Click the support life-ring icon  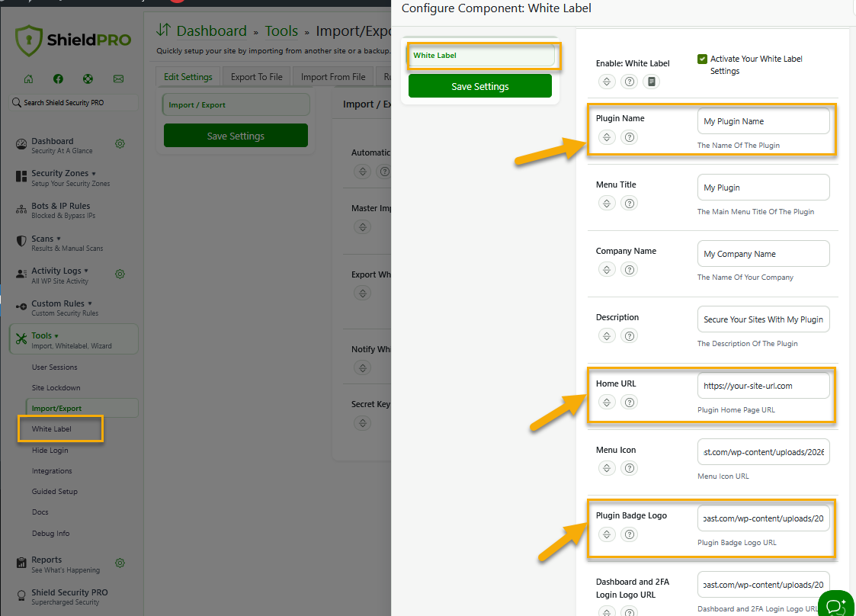(88, 79)
